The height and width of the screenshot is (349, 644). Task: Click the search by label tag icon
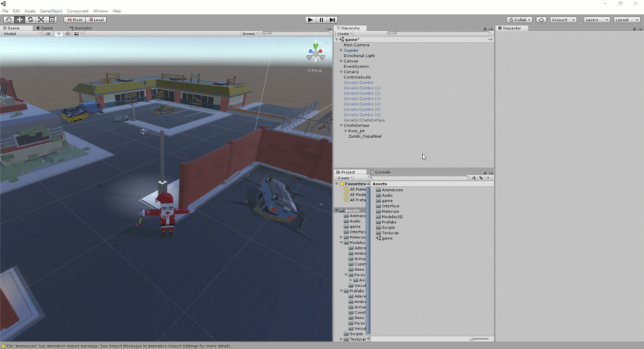481,178
